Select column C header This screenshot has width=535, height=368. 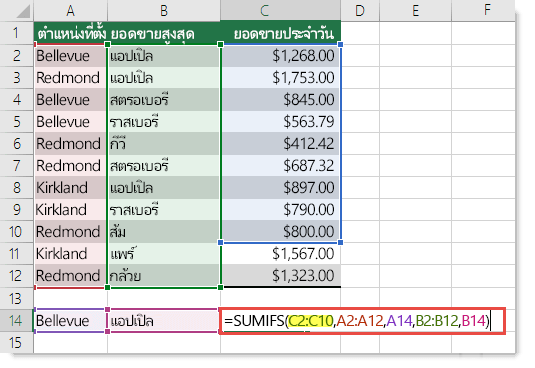click(280, 11)
